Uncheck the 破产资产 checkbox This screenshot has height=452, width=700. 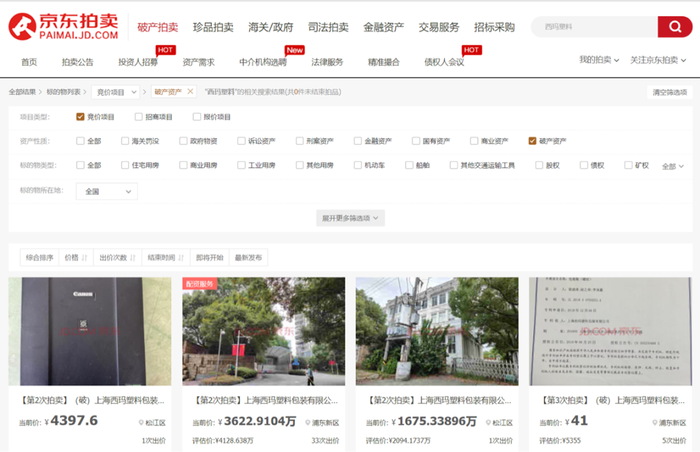pos(532,141)
